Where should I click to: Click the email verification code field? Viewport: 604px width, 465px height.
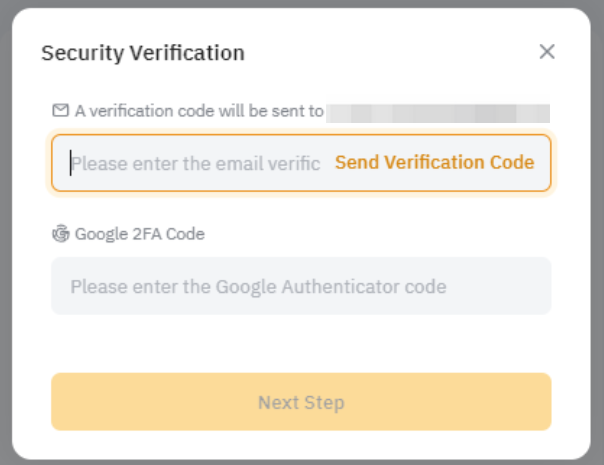click(195, 163)
